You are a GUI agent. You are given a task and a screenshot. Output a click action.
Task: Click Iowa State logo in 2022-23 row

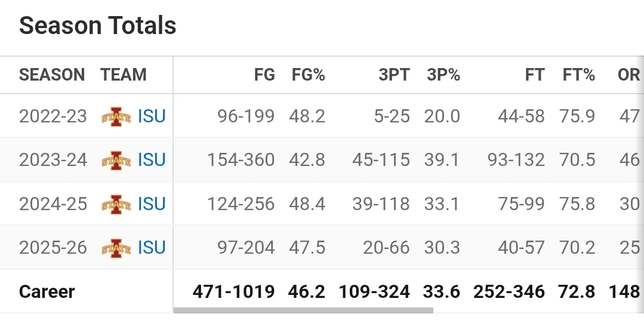click(x=116, y=116)
